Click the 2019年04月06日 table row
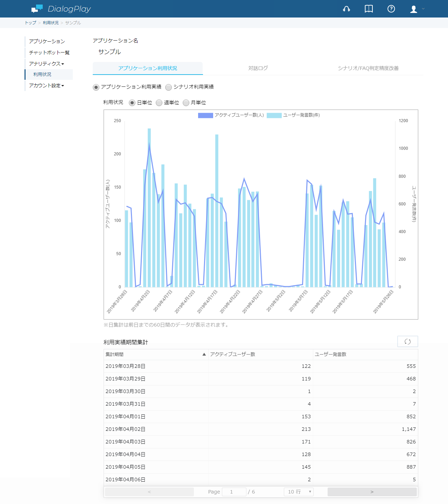This screenshot has height=504, width=448. (261, 479)
